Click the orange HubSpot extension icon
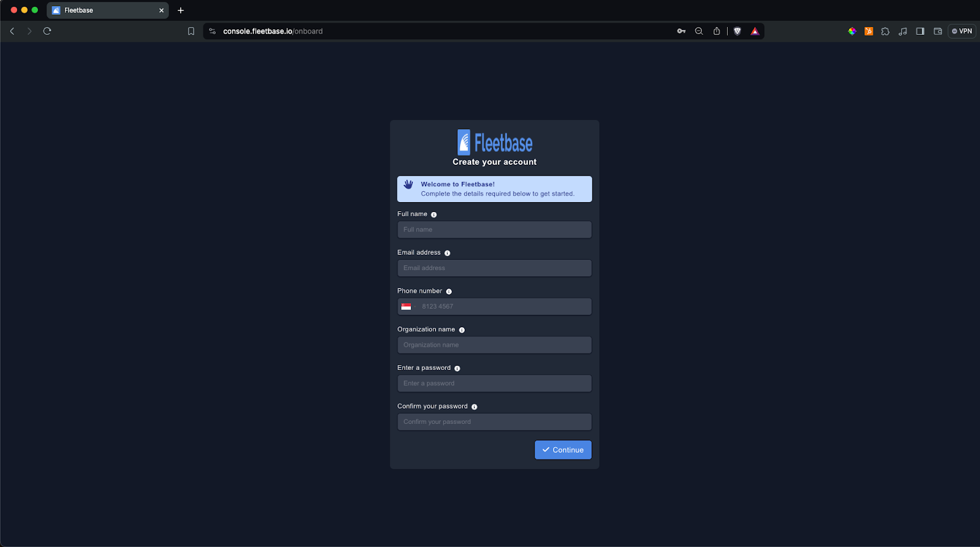Screen dimensions: 980x547 point(869,31)
